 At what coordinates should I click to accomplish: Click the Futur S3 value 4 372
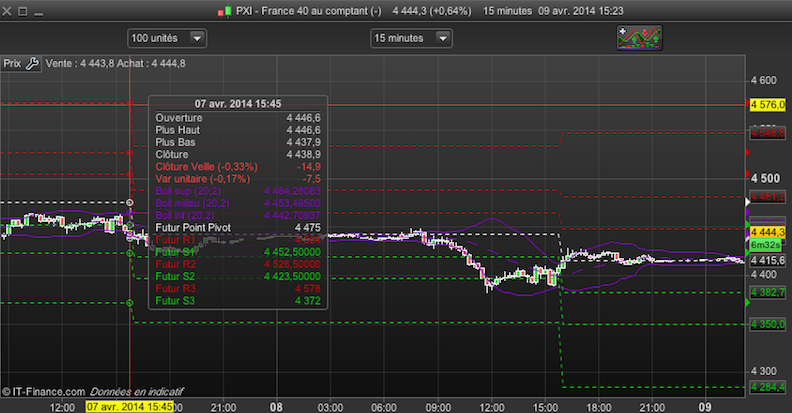pyautogui.click(x=308, y=301)
